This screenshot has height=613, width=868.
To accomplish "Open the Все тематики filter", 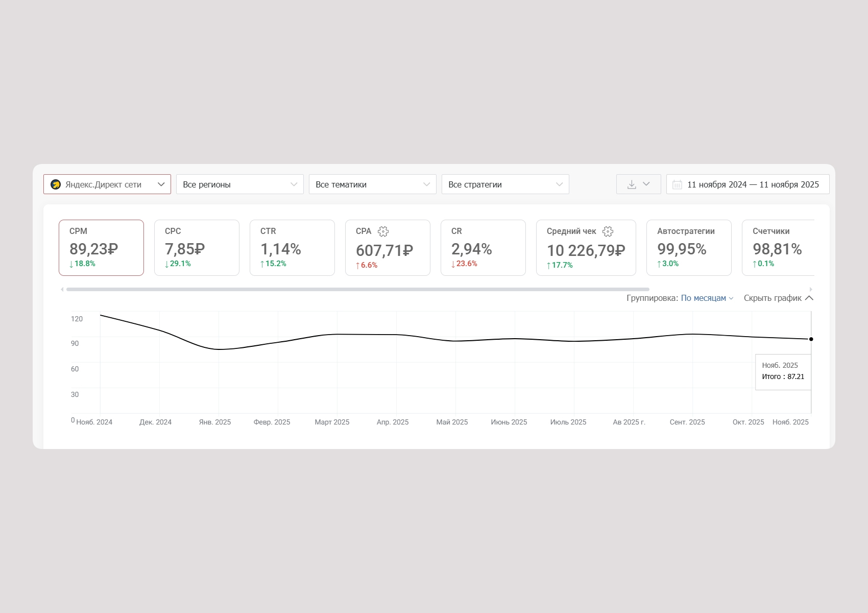I will tap(372, 184).
